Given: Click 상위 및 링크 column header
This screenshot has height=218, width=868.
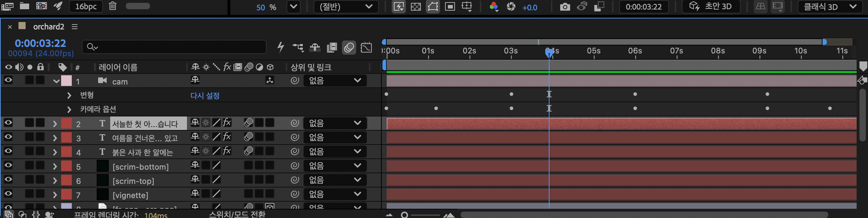Looking at the screenshot, I should [x=311, y=67].
